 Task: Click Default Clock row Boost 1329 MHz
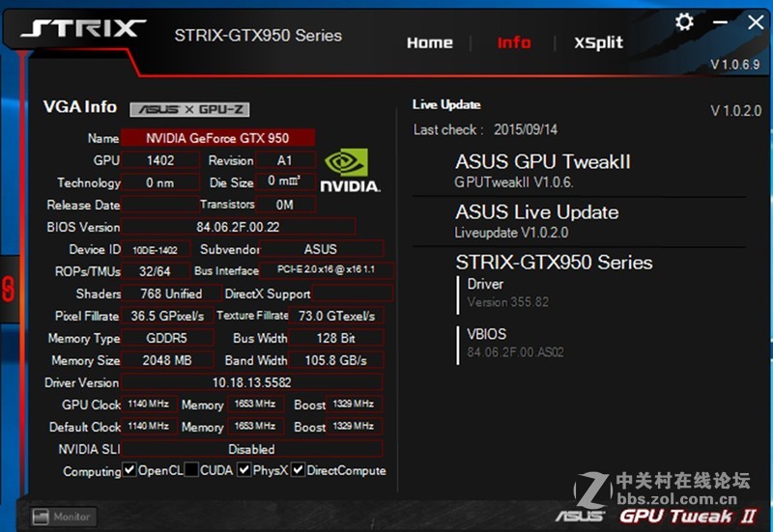354,426
